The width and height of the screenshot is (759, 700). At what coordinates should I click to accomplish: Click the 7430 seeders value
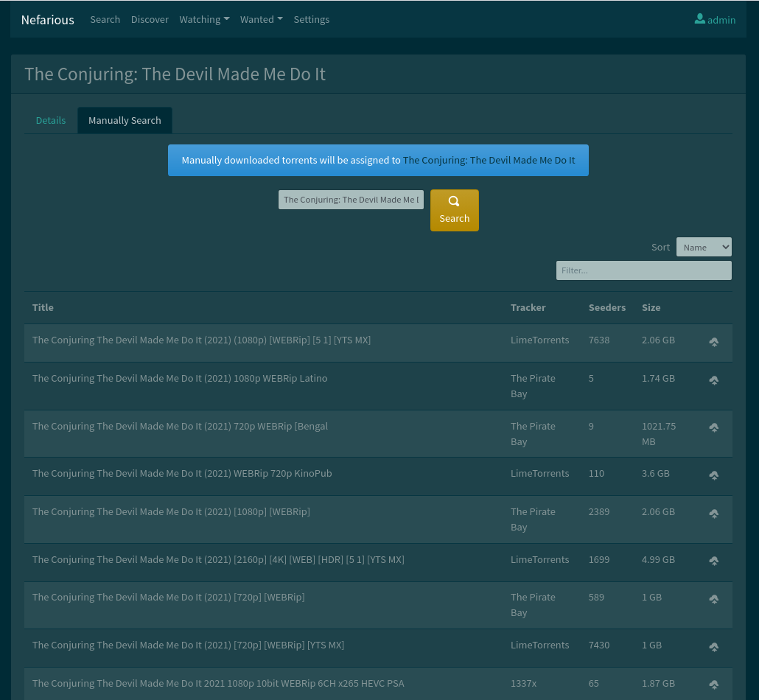pos(599,645)
